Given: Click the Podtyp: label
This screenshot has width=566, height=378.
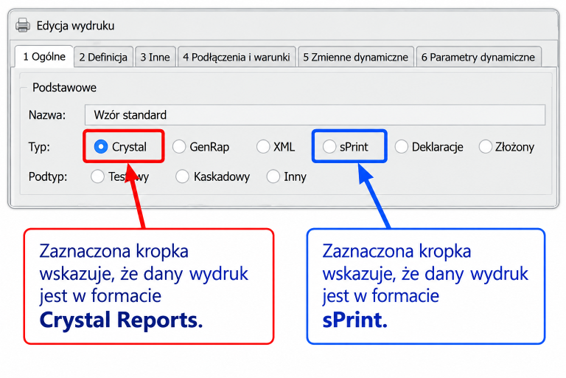Looking at the screenshot, I should point(48,177).
